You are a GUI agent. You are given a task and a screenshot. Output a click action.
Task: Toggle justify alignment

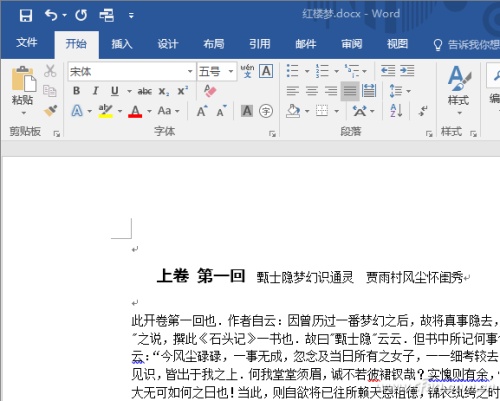350,91
